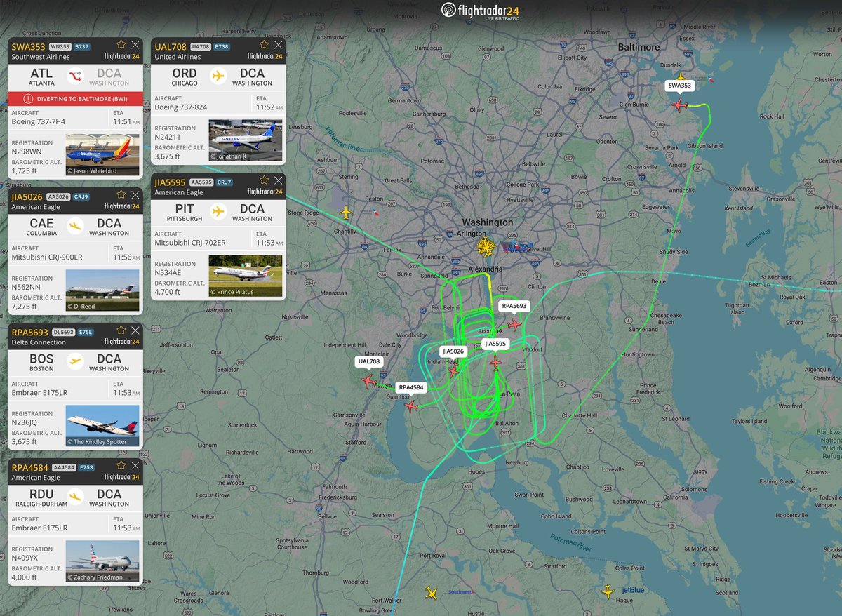Click registration N298WN text
Image resolution: width=842 pixels, height=616 pixels.
click(x=27, y=152)
